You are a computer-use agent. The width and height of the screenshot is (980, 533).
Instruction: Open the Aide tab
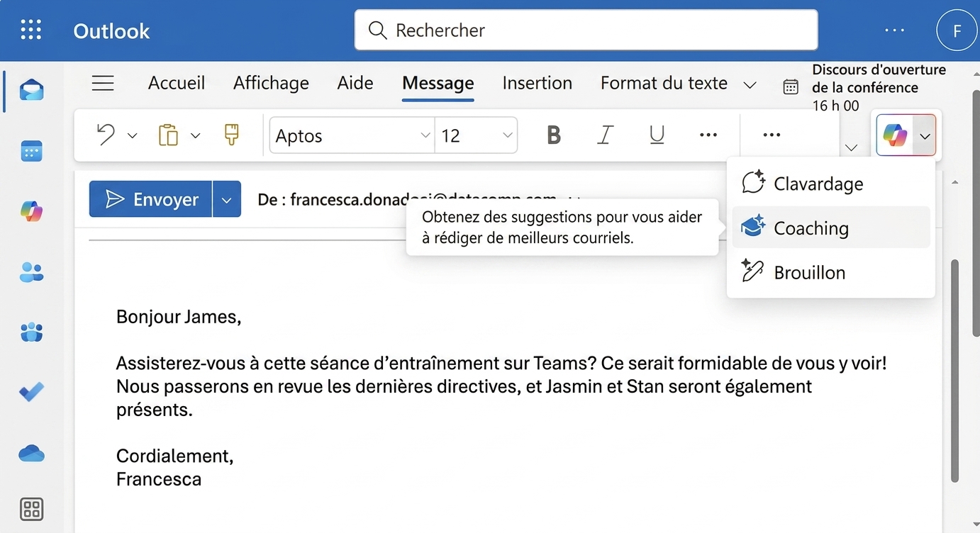[x=355, y=83]
